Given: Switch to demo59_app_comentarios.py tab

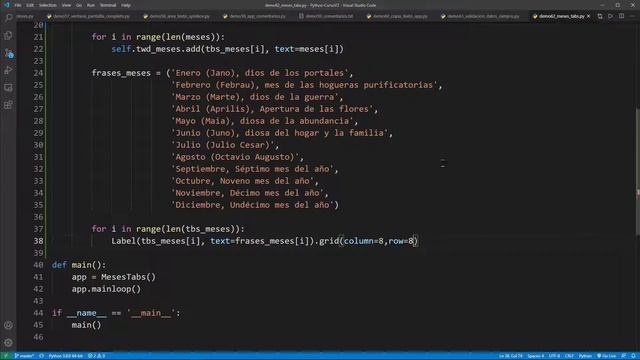Looking at the screenshot, I should [x=257, y=16].
